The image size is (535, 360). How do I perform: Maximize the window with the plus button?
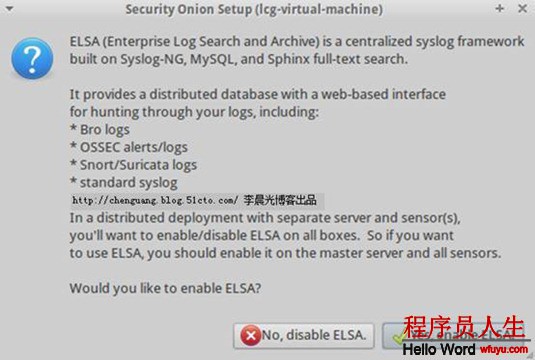tap(500, 8)
